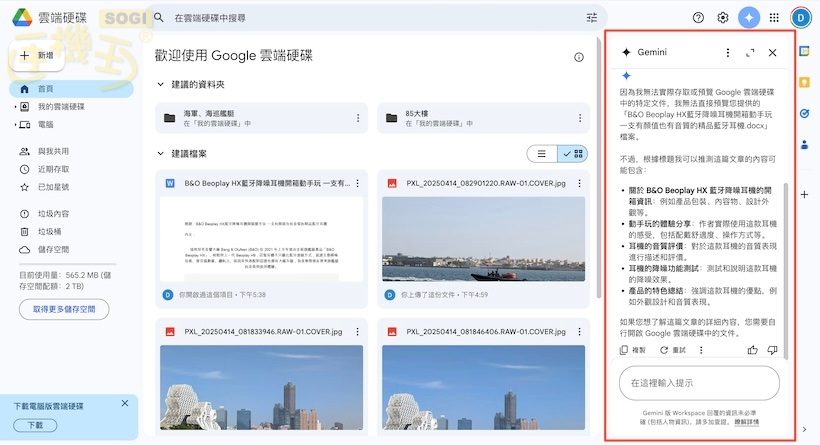
Task: Open more actions for 海軍、海巡艦艇 folder
Action: tap(358, 118)
